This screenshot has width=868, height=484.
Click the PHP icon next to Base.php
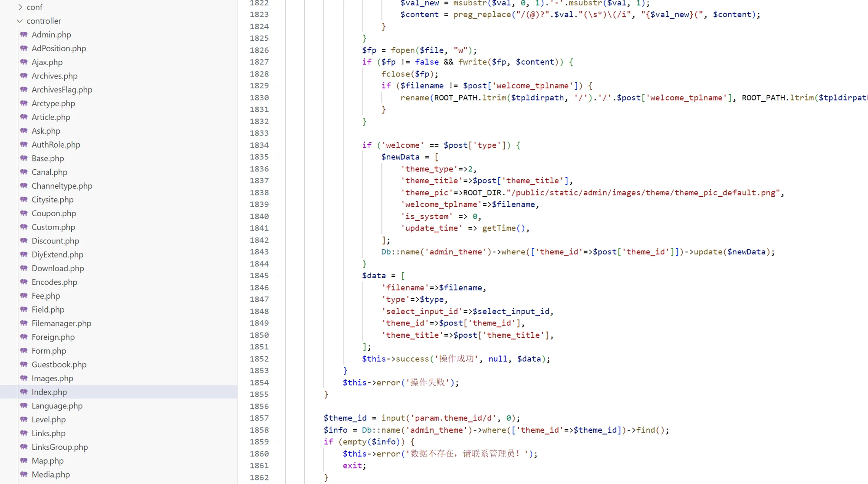pyautogui.click(x=24, y=158)
